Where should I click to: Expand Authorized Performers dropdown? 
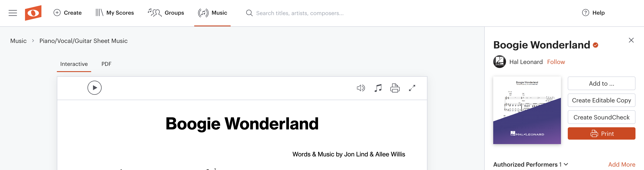(x=566, y=164)
